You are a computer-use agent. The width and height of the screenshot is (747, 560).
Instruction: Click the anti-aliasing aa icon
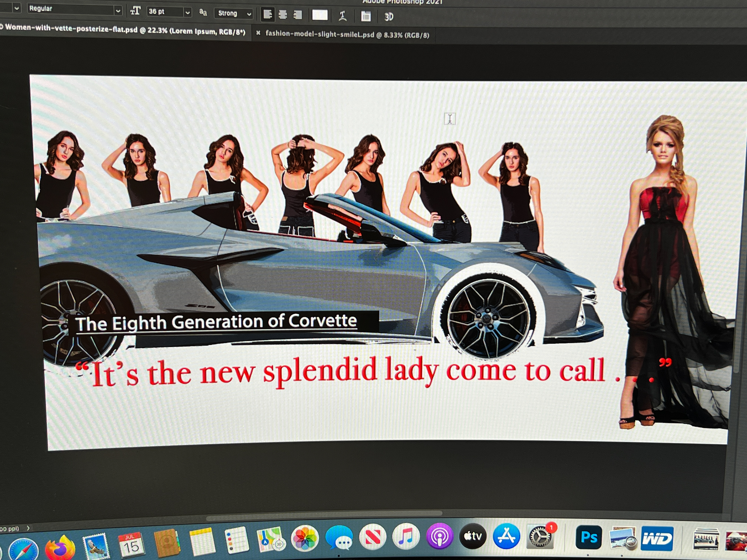pyautogui.click(x=203, y=12)
